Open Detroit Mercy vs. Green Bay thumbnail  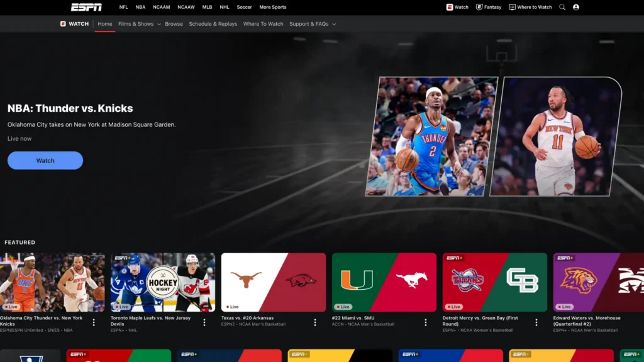click(494, 282)
